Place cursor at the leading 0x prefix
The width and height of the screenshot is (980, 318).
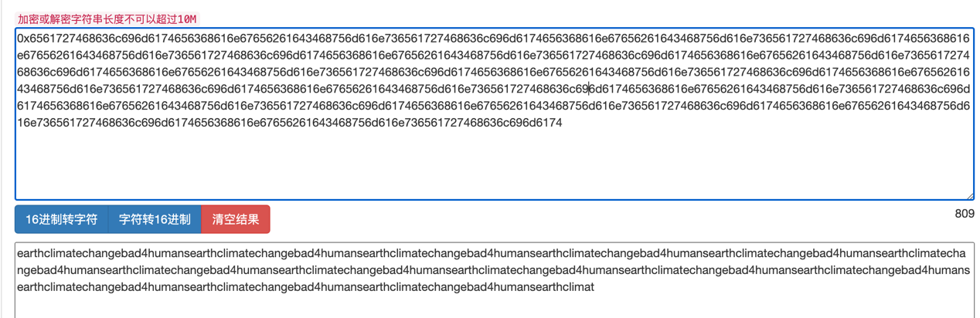(x=24, y=37)
